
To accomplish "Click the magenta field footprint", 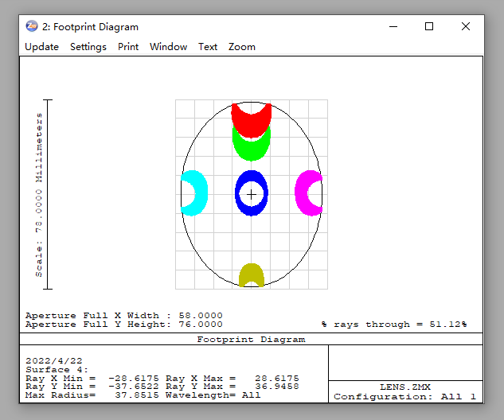I will (301, 193).
